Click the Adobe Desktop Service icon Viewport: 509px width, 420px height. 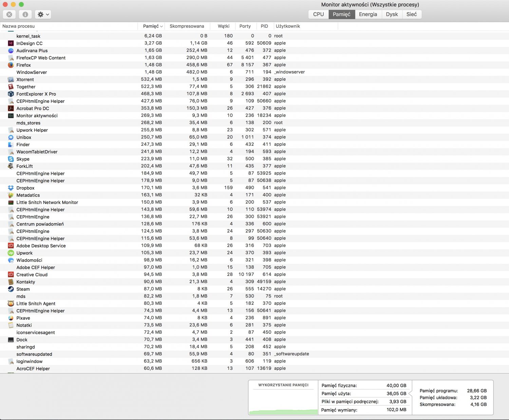(11, 246)
